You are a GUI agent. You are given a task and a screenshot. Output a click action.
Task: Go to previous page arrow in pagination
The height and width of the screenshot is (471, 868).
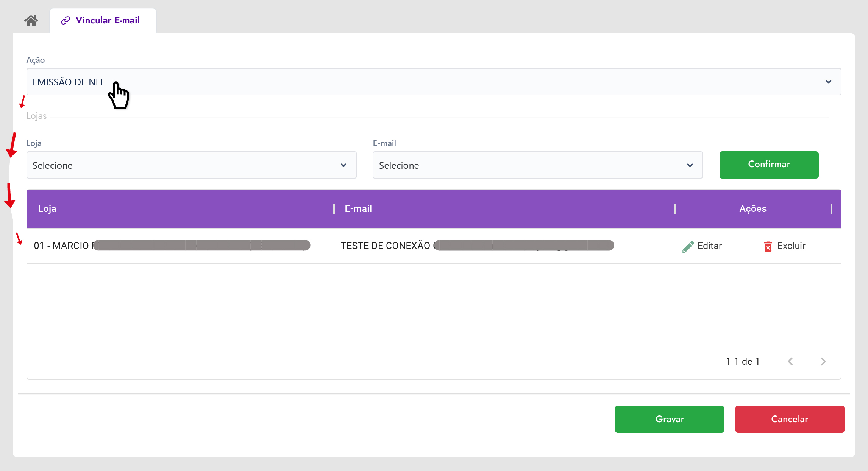point(790,362)
